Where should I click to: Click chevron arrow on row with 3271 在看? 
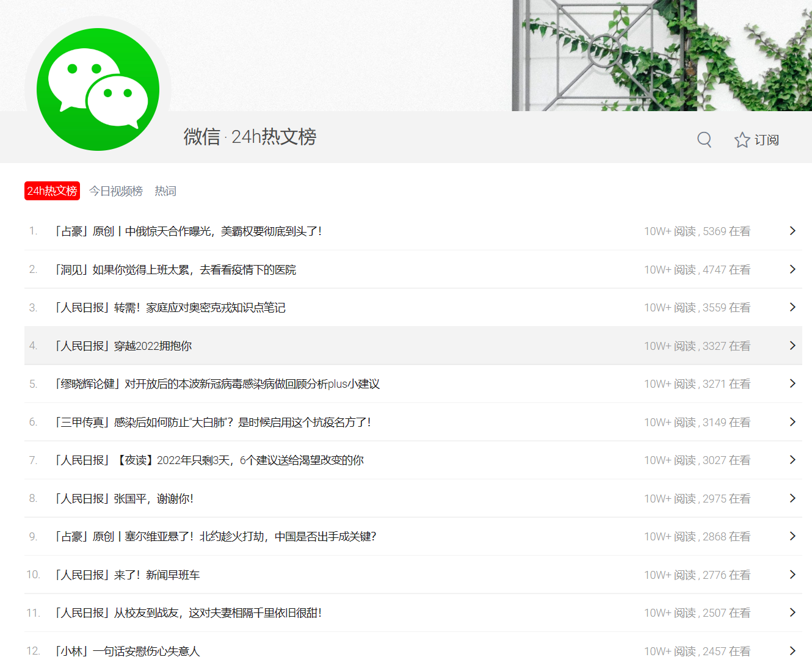point(792,383)
